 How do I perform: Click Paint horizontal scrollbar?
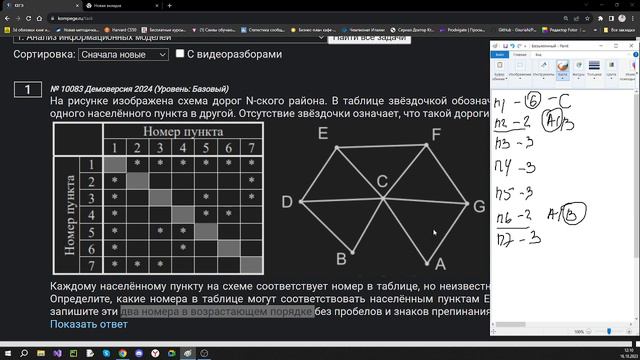click(x=510, y=324)
